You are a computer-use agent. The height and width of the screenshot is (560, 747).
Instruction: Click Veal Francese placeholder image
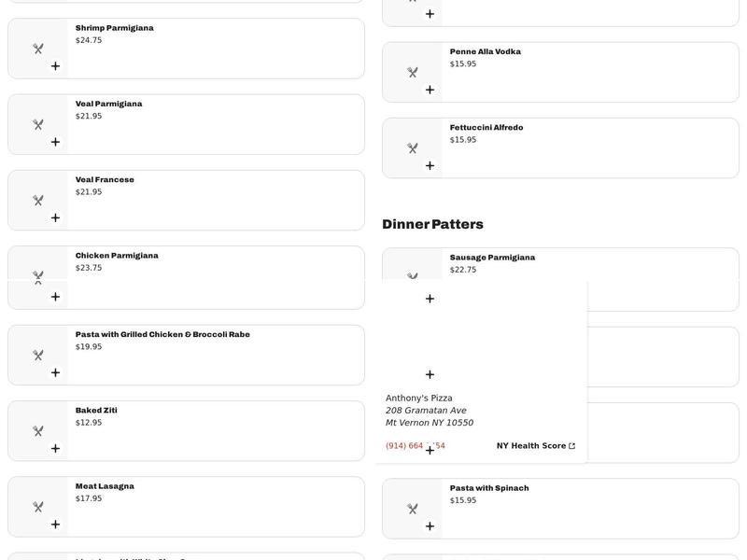pos(38,201)
